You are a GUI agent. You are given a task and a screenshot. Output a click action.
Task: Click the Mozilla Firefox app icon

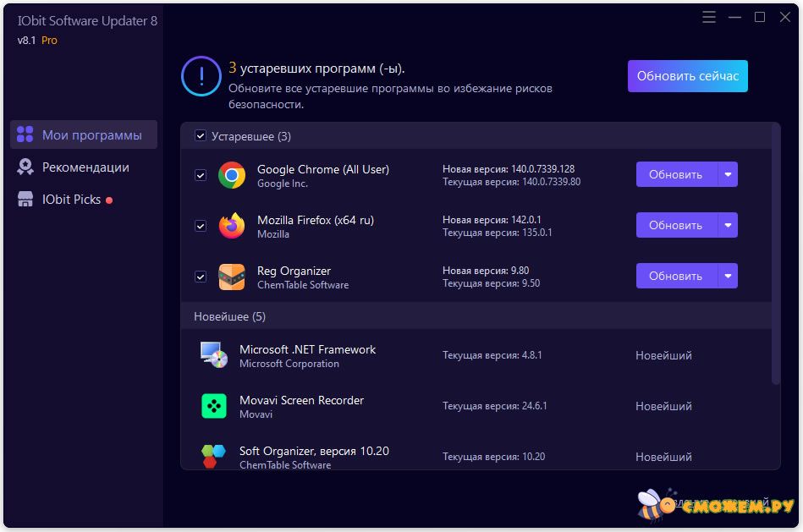click(231, 226)
